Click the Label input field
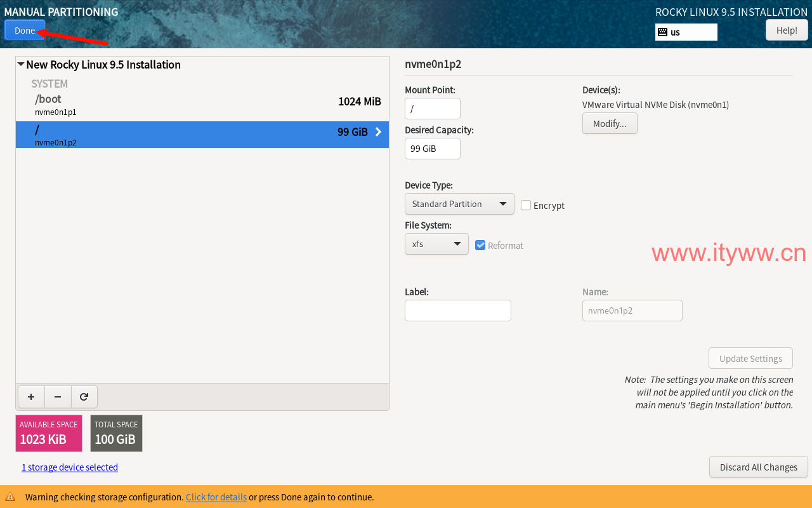Image resolution: width=812 pixels, height=508 pixels. coord(458,311)
